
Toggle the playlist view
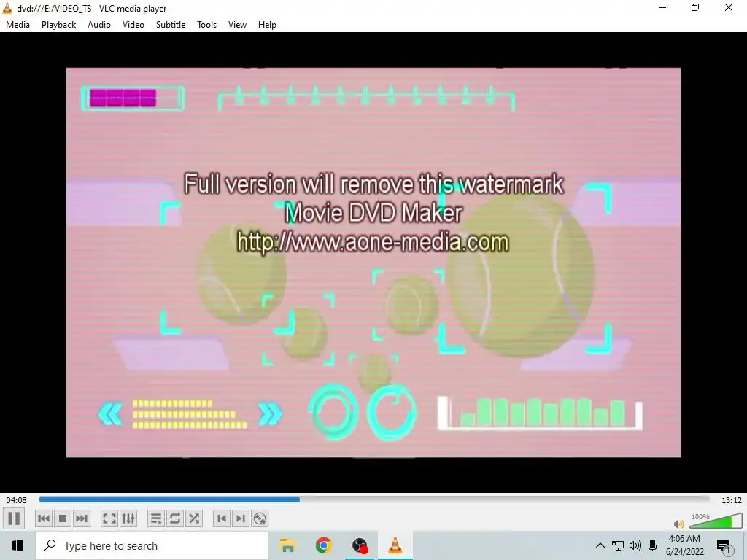(156, 518)
